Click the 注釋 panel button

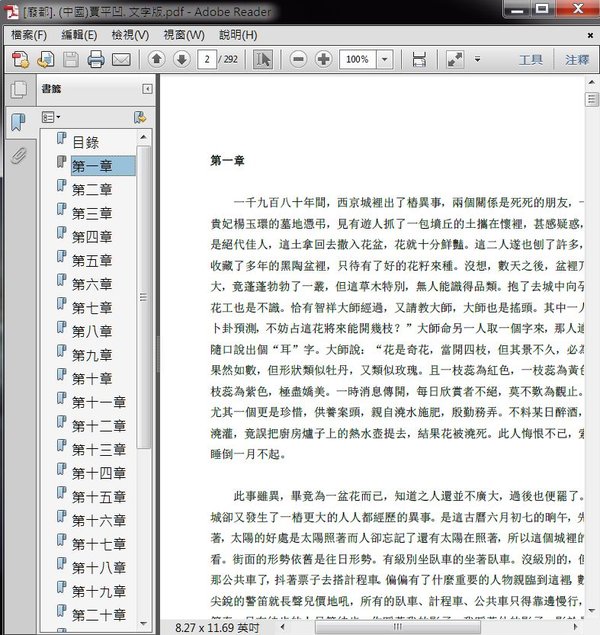[x=577, y=60]
